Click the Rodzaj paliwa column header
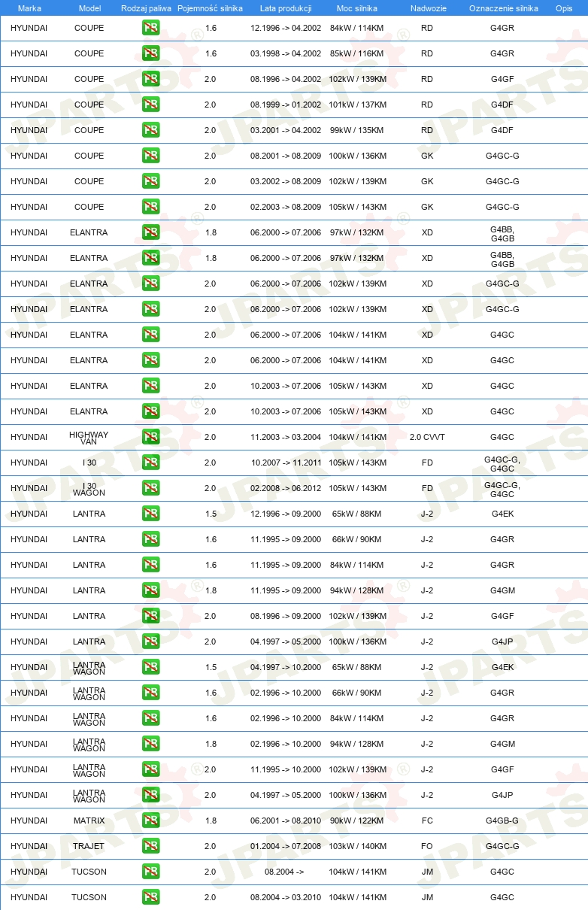 pos(146,8)
